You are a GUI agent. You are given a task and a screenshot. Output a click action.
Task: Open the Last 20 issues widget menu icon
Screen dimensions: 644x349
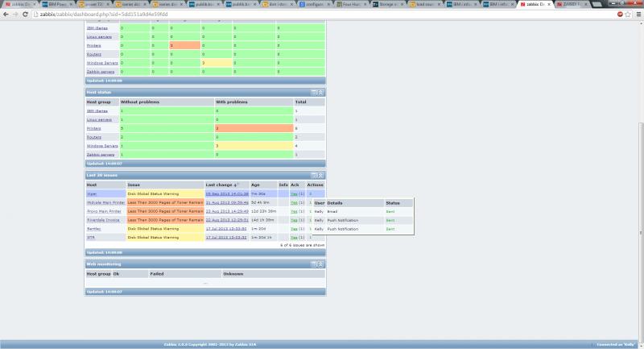point(314,175)
